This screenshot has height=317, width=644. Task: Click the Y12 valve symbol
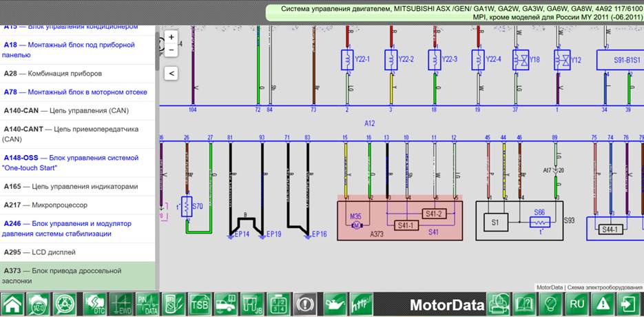coord(562,60)
